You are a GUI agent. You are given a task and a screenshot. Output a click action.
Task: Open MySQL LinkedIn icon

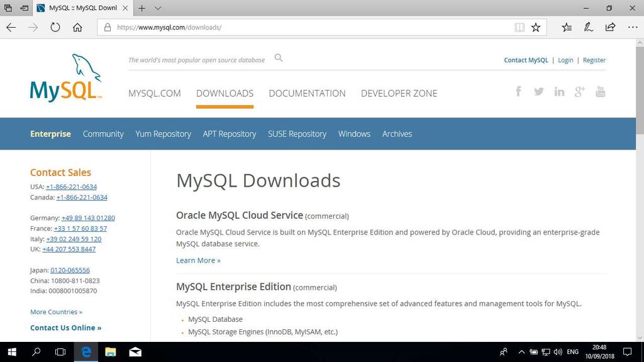pos(559,92)
